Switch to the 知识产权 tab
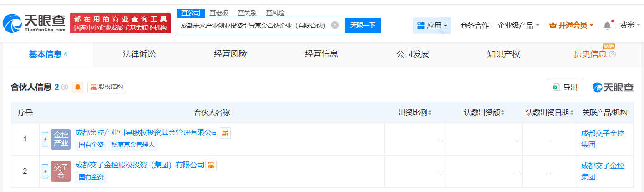 pyautogui.click(x=503, y=54)
